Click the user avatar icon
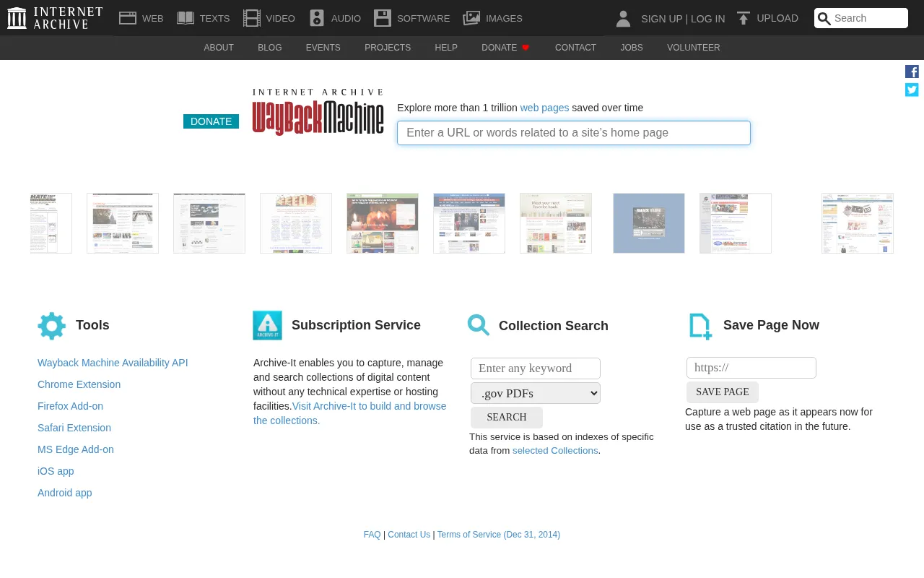Image resolution: width=924 pixels, height=578 pixels. coord(623,19)
